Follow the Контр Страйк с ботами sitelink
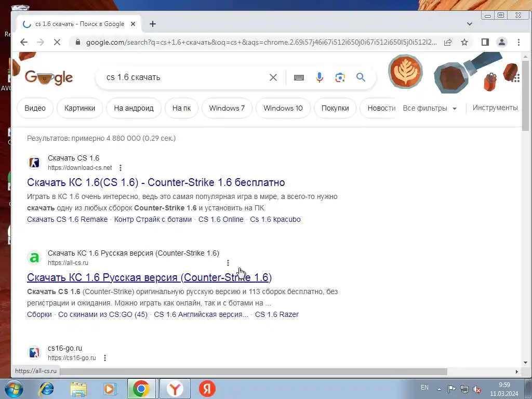The height and width of the screenshot is (399, 532). (x=153, y=219)
